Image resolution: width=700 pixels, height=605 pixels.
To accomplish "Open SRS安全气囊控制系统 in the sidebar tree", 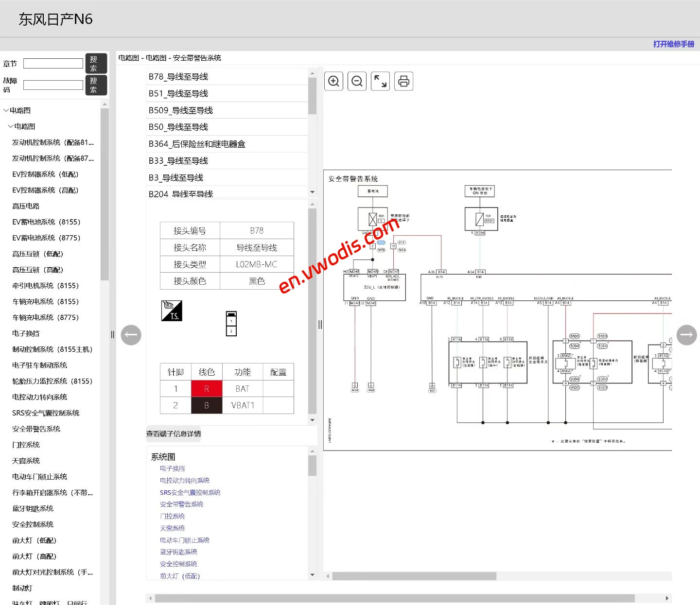I will click(x=46, y=413).
